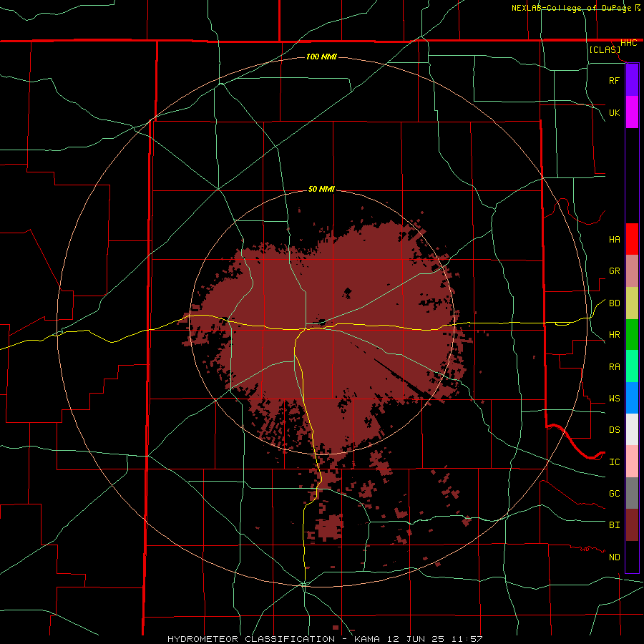Click the RF legend label
This screenshot has height=644, width=644.
(x=614, y=81)
